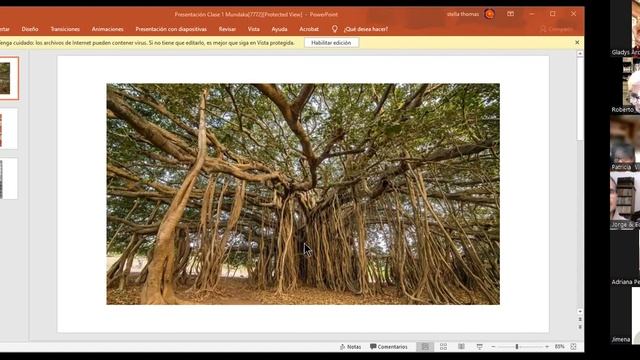Image resolution: width=640 pixels, height=360 pixels.
Task: Open the Vista ribbon tab
Action: tap(253, 29)
